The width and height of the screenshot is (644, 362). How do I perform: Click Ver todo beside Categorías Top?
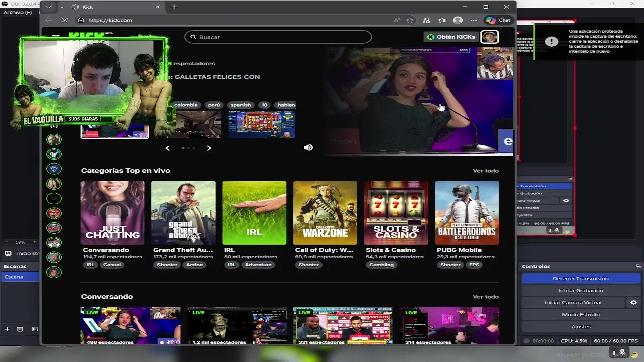(x=486, y=171)
